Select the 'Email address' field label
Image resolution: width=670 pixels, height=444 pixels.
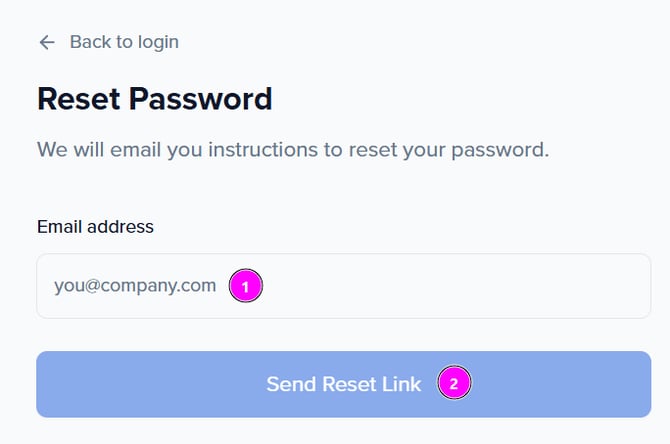[x=95, y=227]
